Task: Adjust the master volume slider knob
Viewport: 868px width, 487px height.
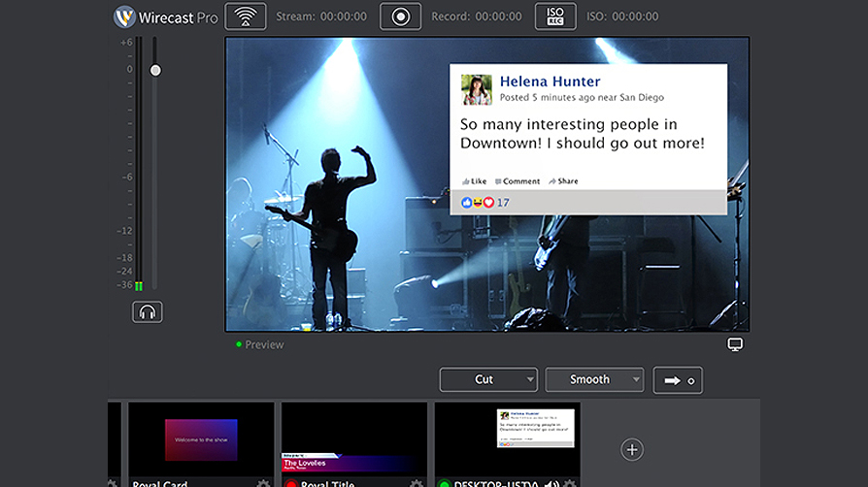Action: tap(155, 70)
